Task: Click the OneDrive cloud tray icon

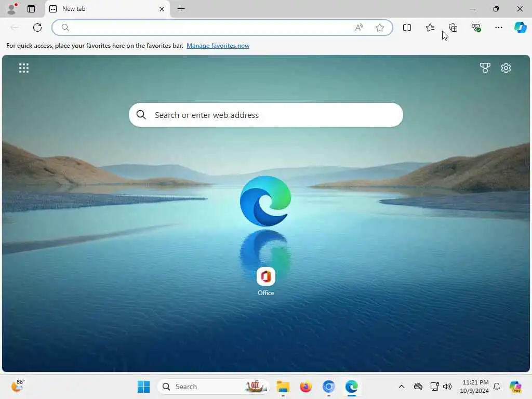Action: [x=418, y=387]
